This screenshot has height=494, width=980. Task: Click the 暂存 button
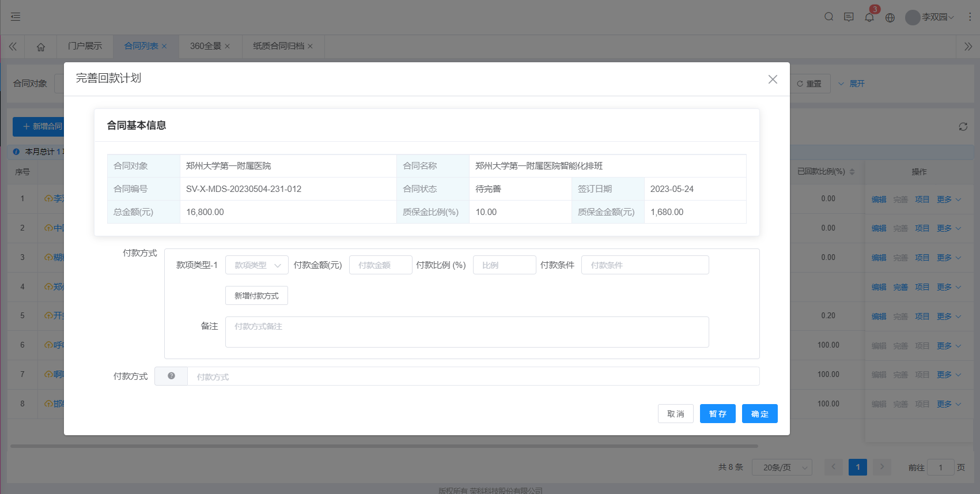(x=717, y=414)
